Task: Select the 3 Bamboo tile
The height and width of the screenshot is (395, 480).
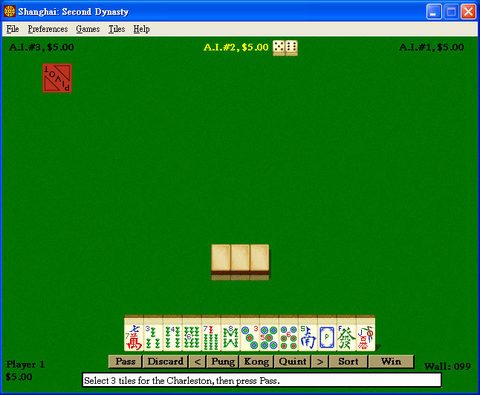Action: point(153,333)
